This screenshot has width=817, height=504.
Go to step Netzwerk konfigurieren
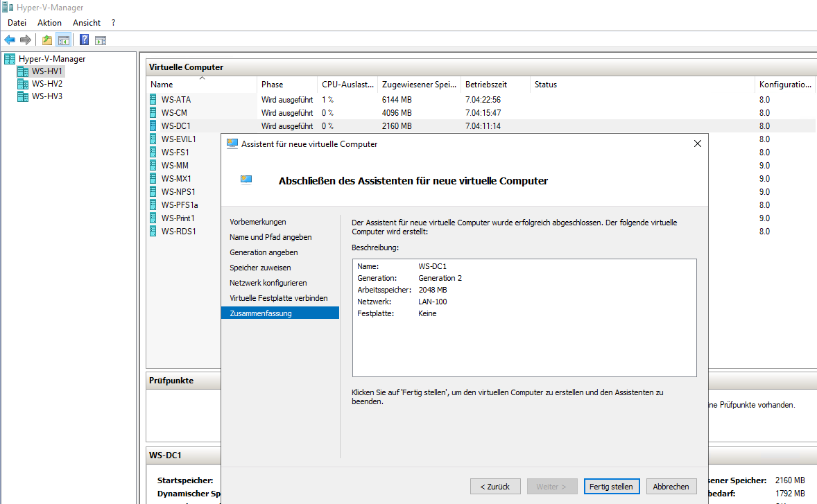tap(268, 283)
